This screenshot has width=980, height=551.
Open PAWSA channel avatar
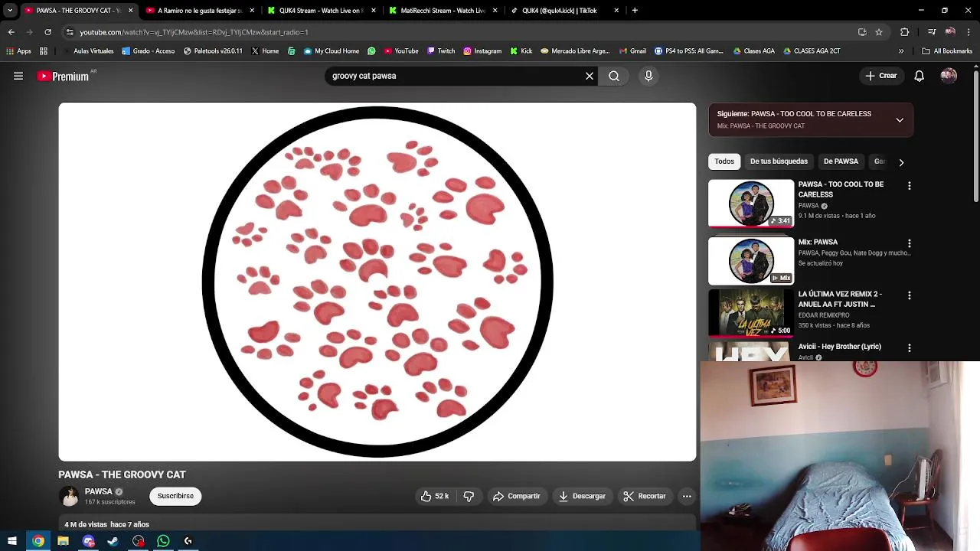tap(70, 496)
